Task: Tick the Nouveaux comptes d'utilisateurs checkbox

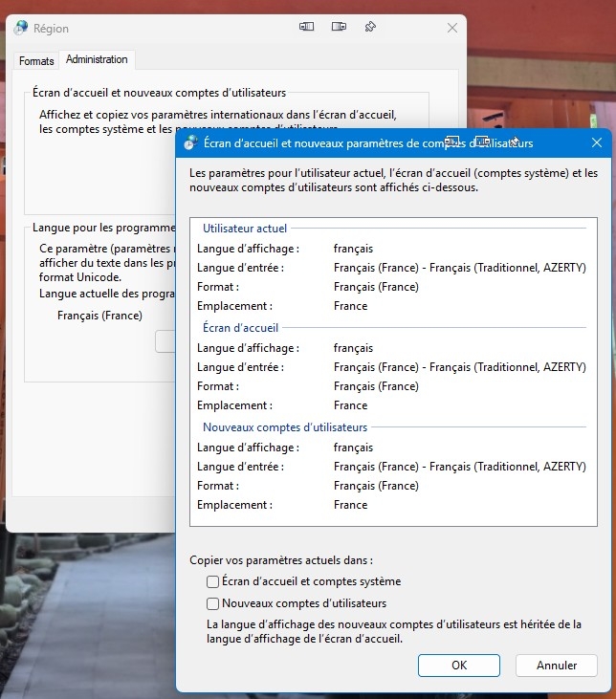Action: tap(212, 603)
